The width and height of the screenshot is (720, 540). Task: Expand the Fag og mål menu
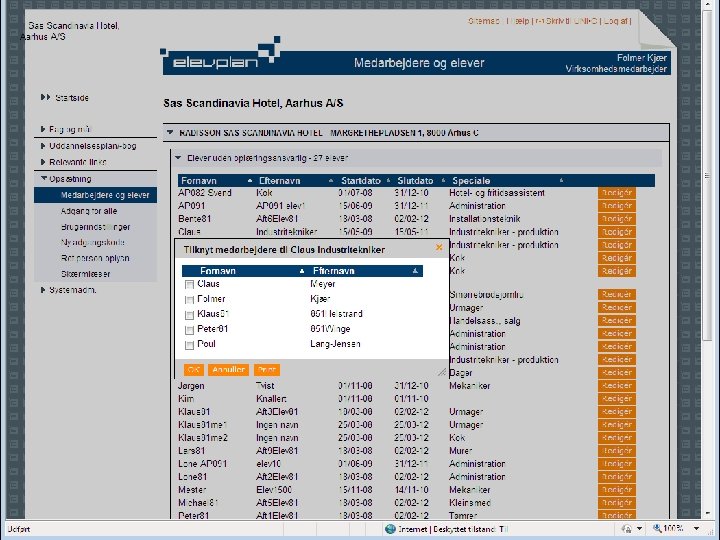43,129
